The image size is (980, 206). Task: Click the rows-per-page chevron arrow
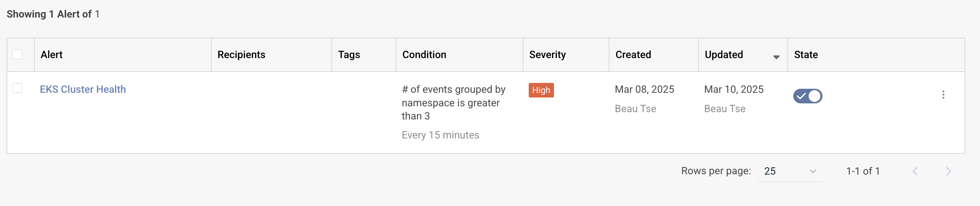click(x=813, y=171)
